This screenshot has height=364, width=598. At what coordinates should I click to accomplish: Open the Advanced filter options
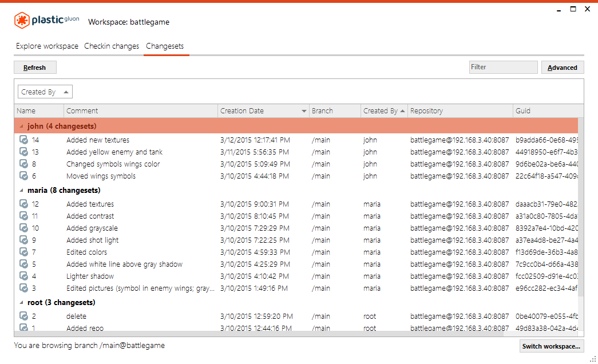coord(563,68)
